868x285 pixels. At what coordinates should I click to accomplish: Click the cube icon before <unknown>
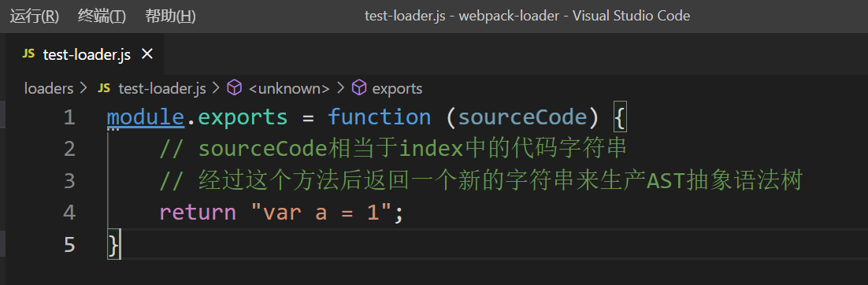pyautogui.click(x=236, y=88)
